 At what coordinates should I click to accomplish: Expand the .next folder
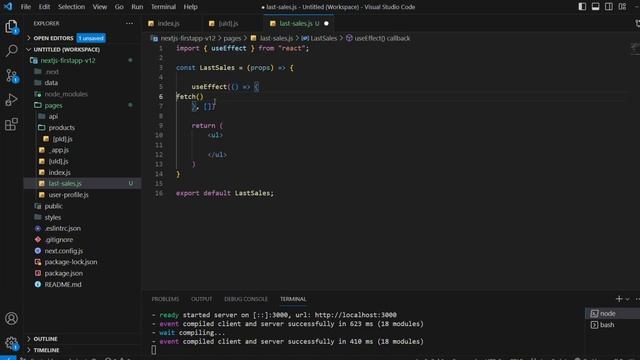[51, 72]
